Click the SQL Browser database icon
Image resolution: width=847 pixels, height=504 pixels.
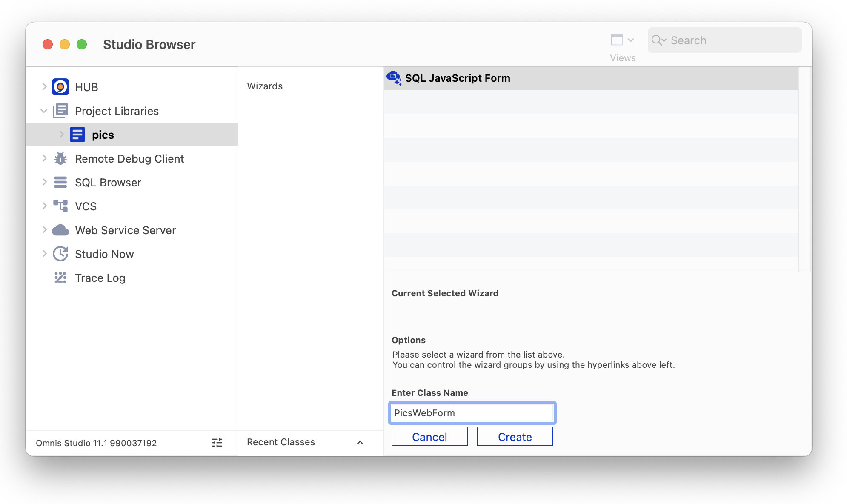pyautogui.click(x=60, y=182)
